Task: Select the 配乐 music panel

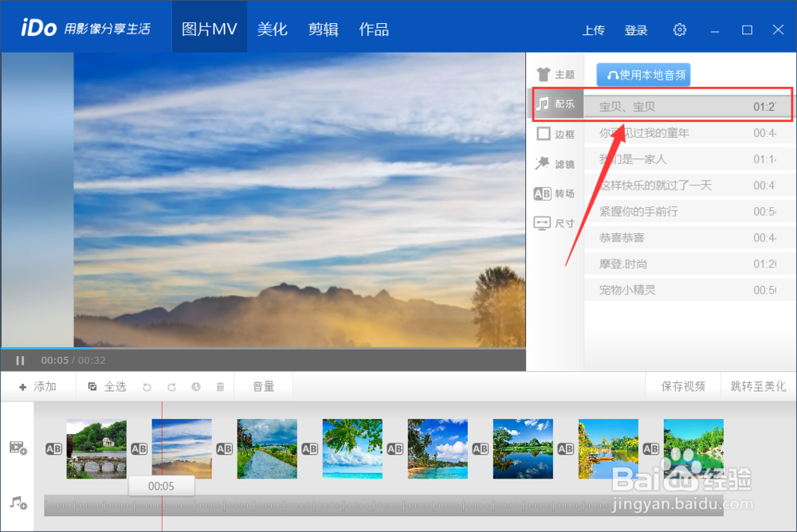Action: click(x=556, y=104)
